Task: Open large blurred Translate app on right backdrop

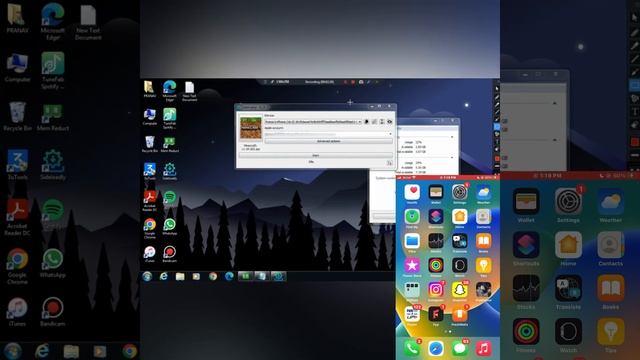Action: tap(568, 288)
